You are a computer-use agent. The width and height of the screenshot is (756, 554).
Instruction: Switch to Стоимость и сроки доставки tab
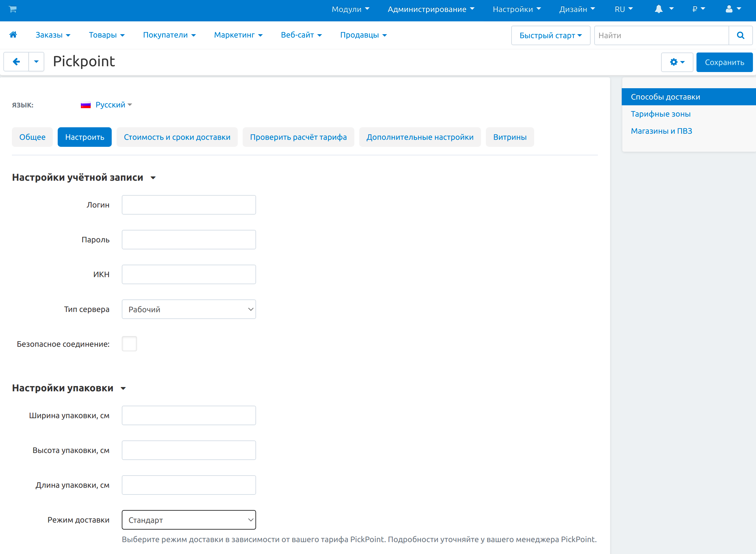[x=177, y=137]
